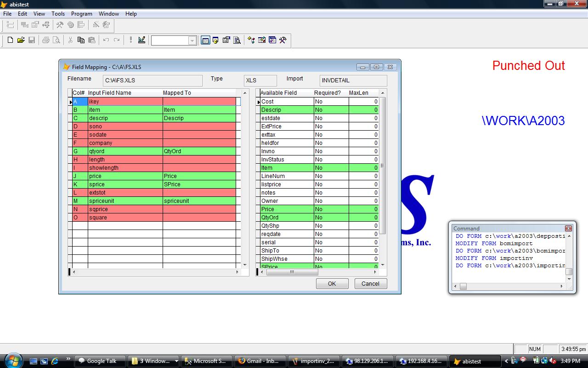Click the hammer and wrench tools icon
The image size is (588, 368).
tap(283, 40)
